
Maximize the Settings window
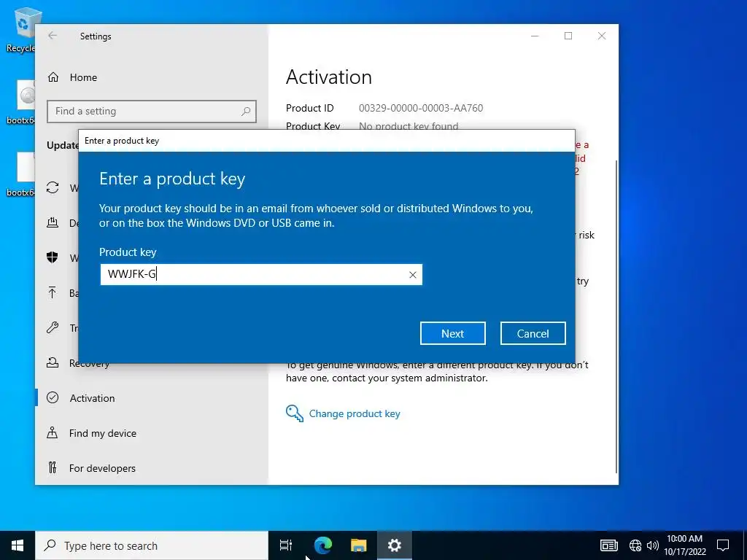tap(568, 36)
